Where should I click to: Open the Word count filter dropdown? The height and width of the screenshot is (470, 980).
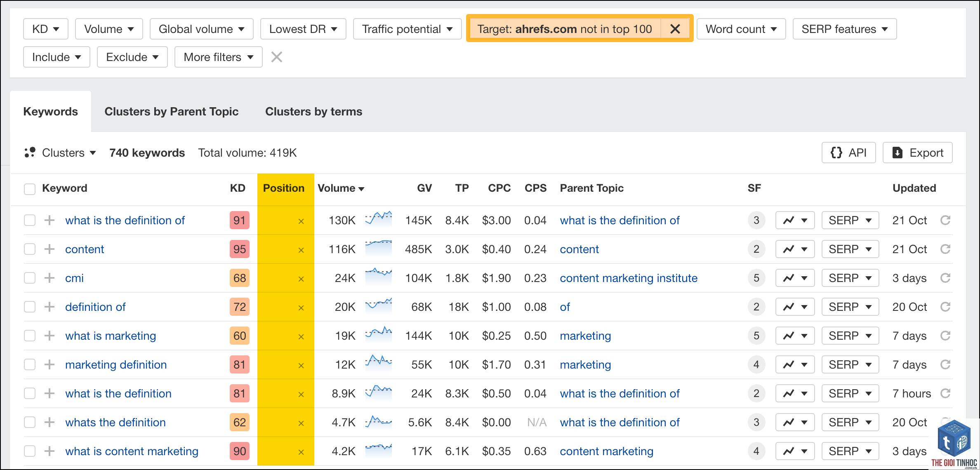[741, 29]
